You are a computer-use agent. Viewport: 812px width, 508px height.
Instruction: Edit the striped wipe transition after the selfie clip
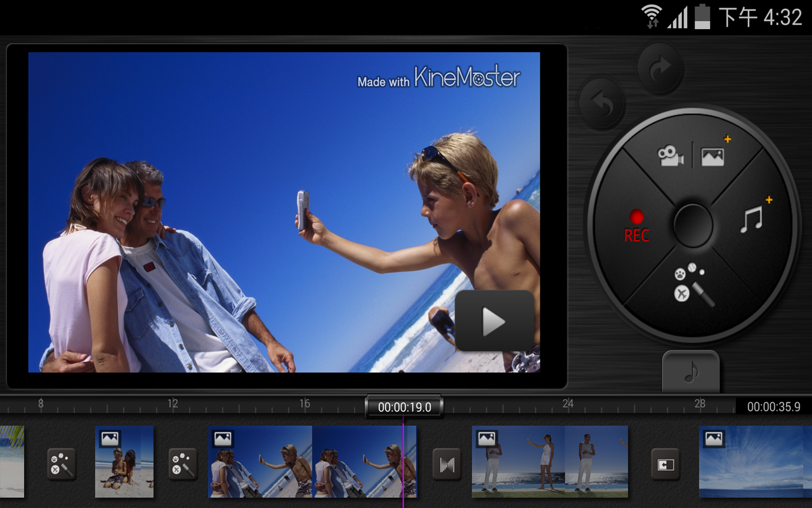447,464
